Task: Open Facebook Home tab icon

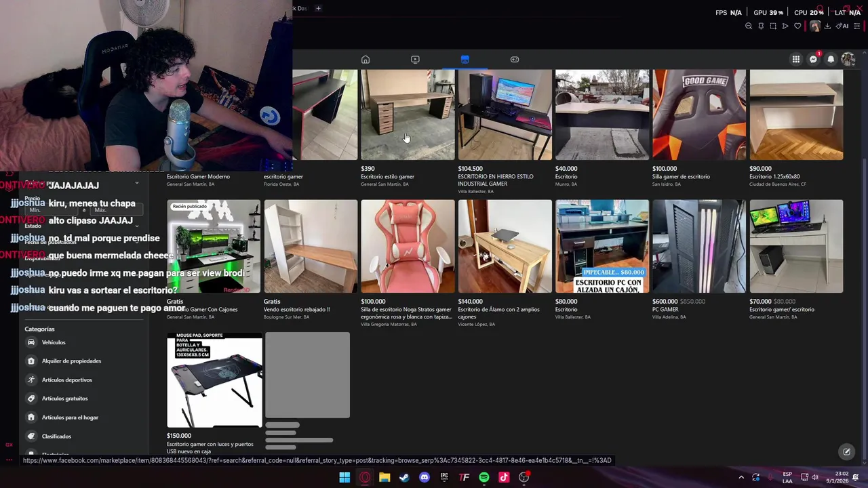Action: click(x=366, y=60)
